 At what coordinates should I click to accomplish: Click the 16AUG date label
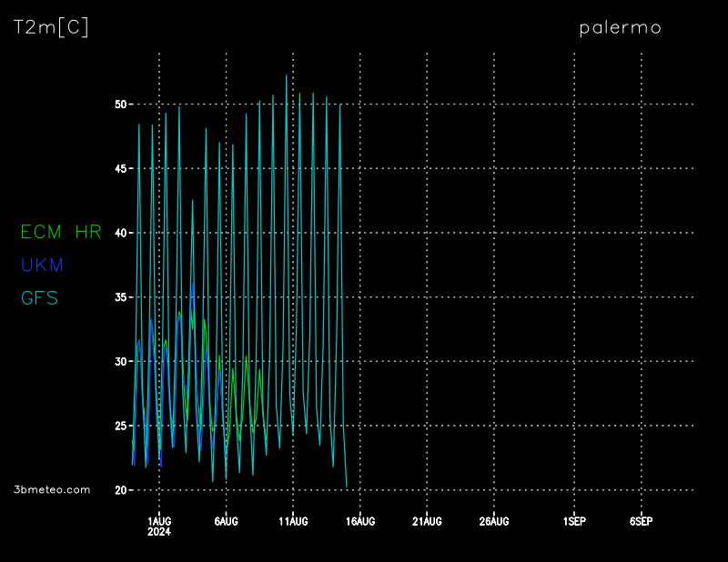pos(359,521)
